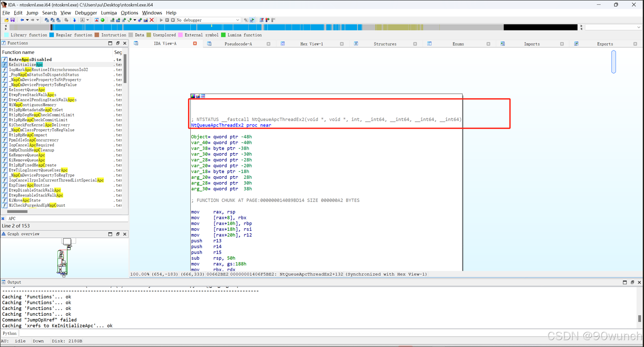Image resolution: width=644 pixels, height=347 pixels.
Task: Close the Pseudocode-A tab
Action: point(269,44)
